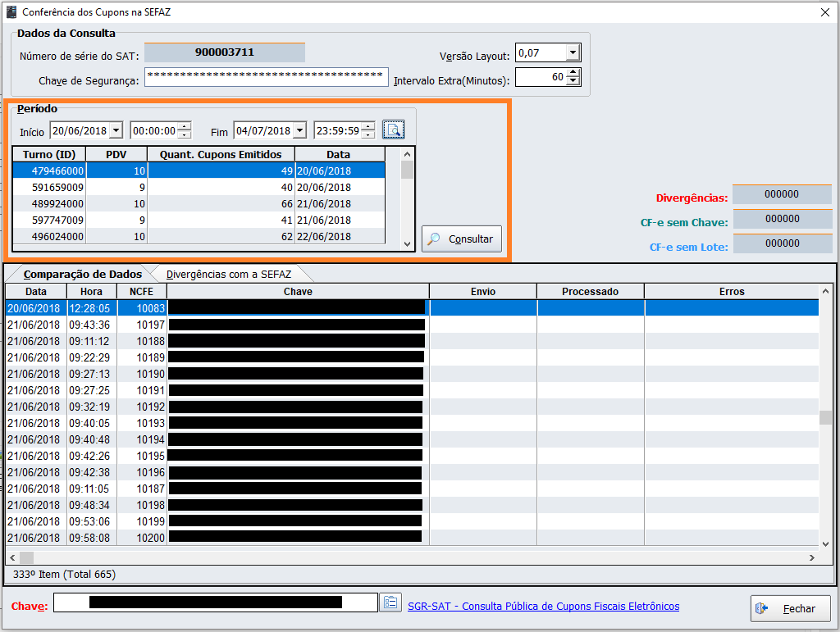Click the application icon in title bar
Screen dimensions: 840x632
tap(11, 11)
